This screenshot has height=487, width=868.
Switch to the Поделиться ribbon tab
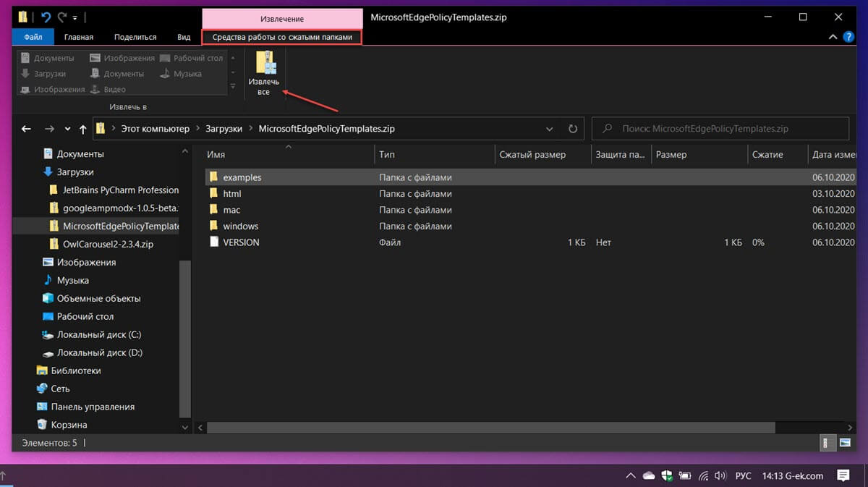coord(135,37)
